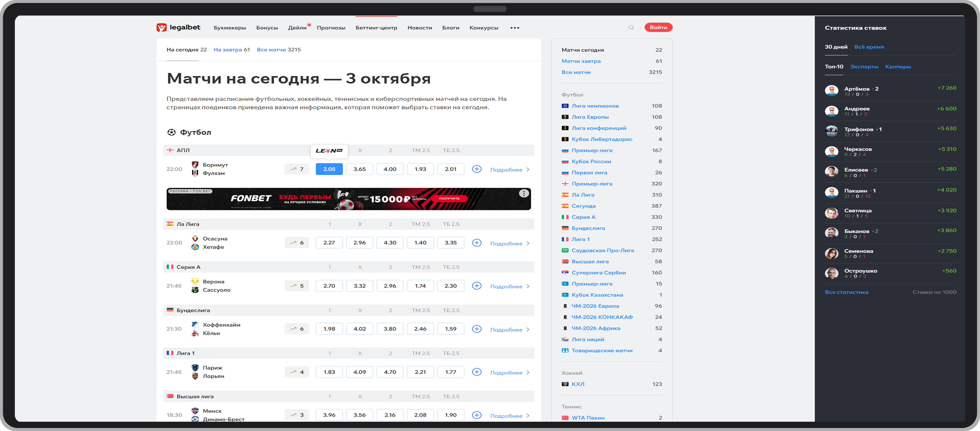Select the 2.96 draw odds for Осасуна–Хетафе
The height and width of the screenshot is (431, 980).
pyautogui.click(x=360, y=243)
